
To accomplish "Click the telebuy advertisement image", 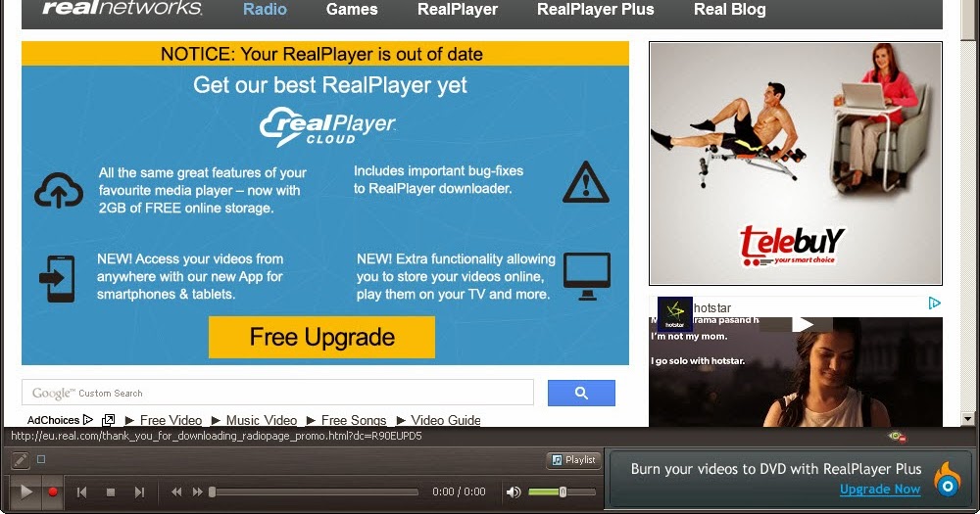I will click(x=796, y=163).
